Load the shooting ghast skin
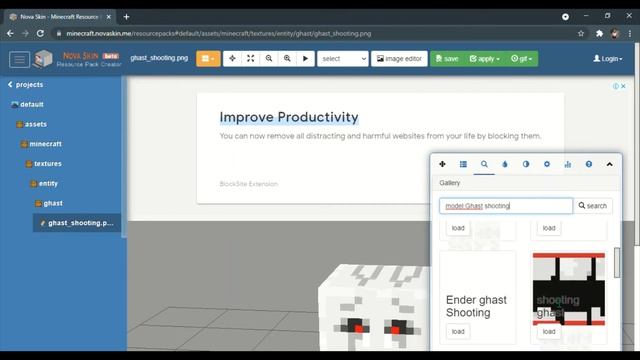The width and height of the screenshot is (640, 360). (549, 331)
